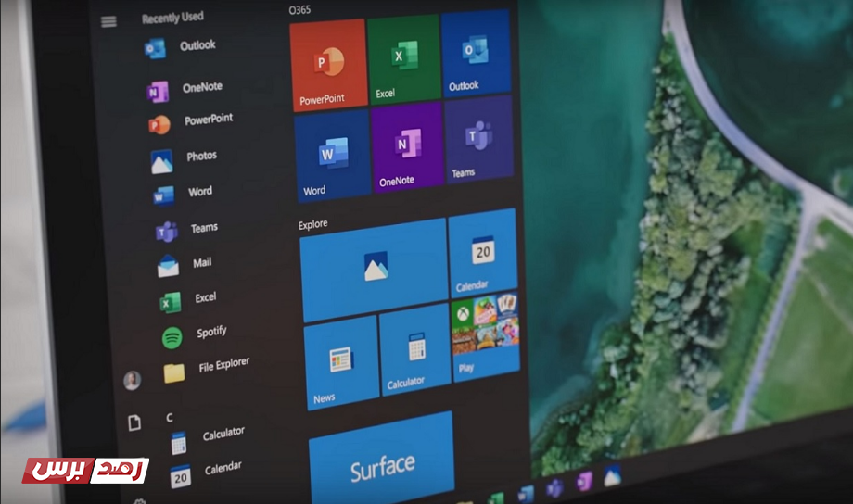Viewport: 853px width, 504px height.
Task: Open the OneNote tile in O365 group
Action: 407,146
